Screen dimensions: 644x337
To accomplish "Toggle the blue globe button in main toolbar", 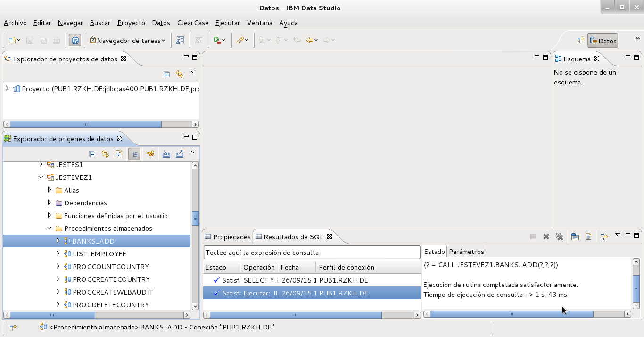I will [75, 41].
